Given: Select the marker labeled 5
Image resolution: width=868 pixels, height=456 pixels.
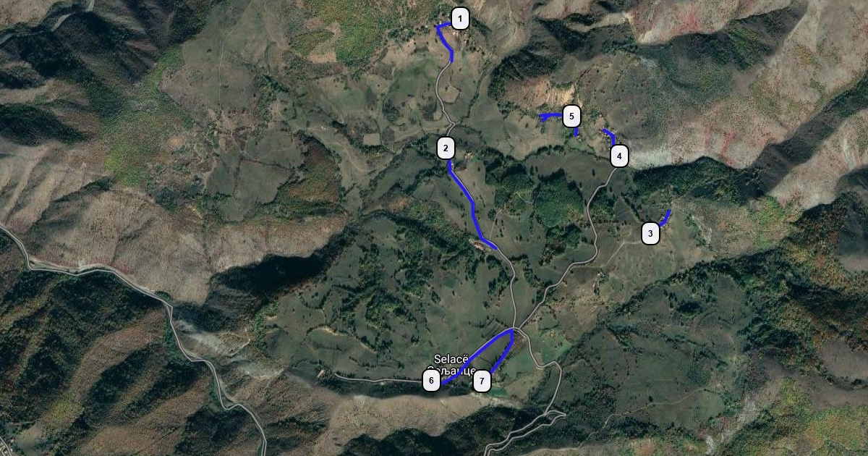Looking at the screenshot, I should (x=571, y=116).
